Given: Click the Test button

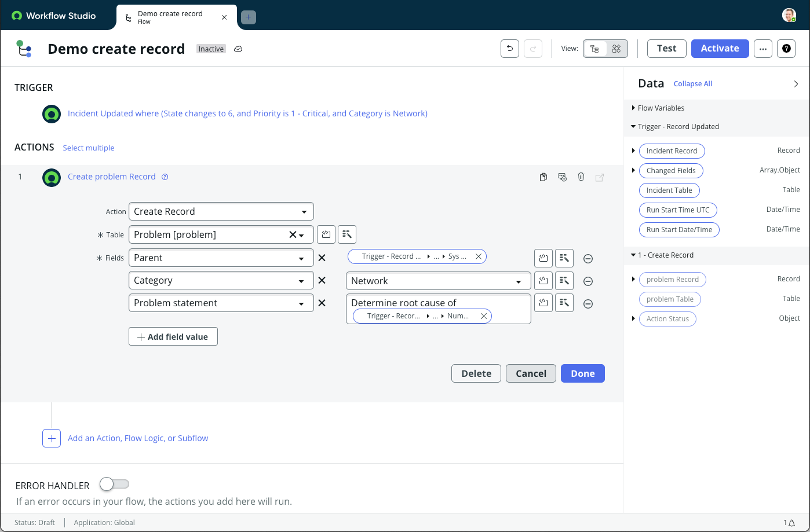Looking at the screenshot, I should (667, 49).
